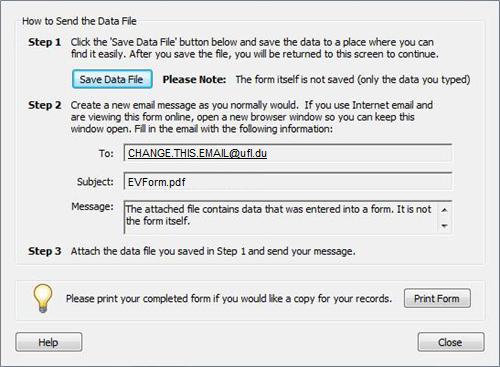Open the Help button
The width and height of the screenshot is (500, 367).
49,342
